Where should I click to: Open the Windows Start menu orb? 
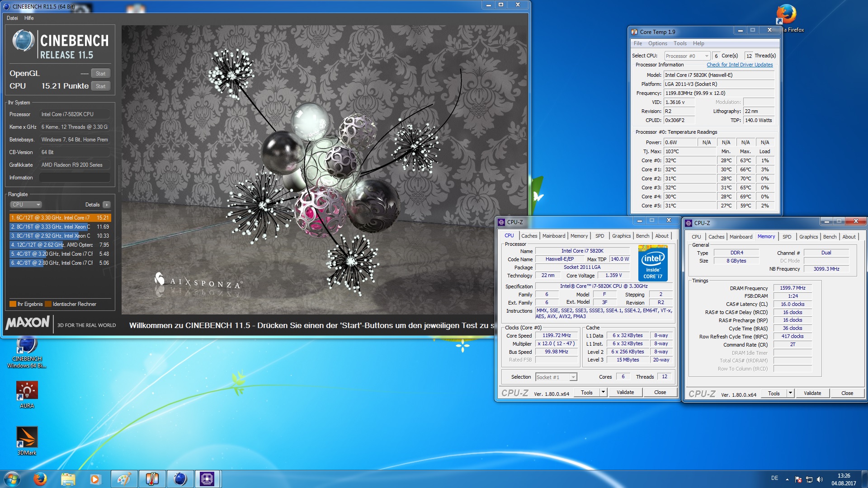pos(12,479)
